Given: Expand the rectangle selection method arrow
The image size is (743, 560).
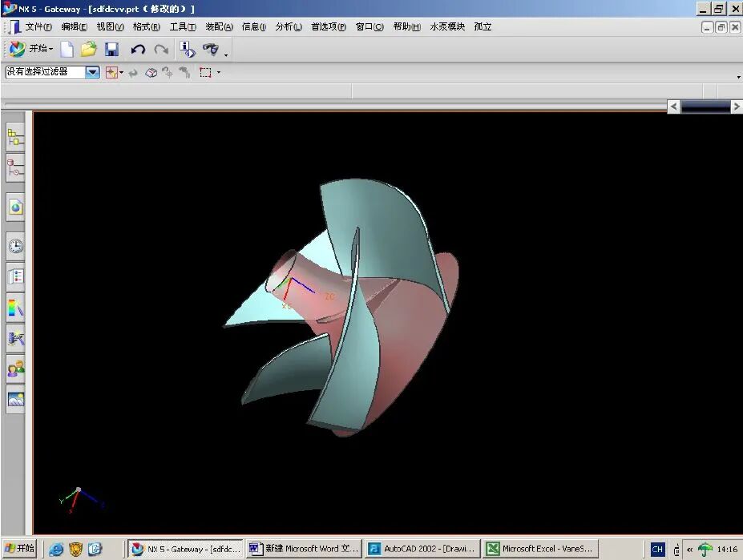Looking at the screenshot, I should pos(219,72).
